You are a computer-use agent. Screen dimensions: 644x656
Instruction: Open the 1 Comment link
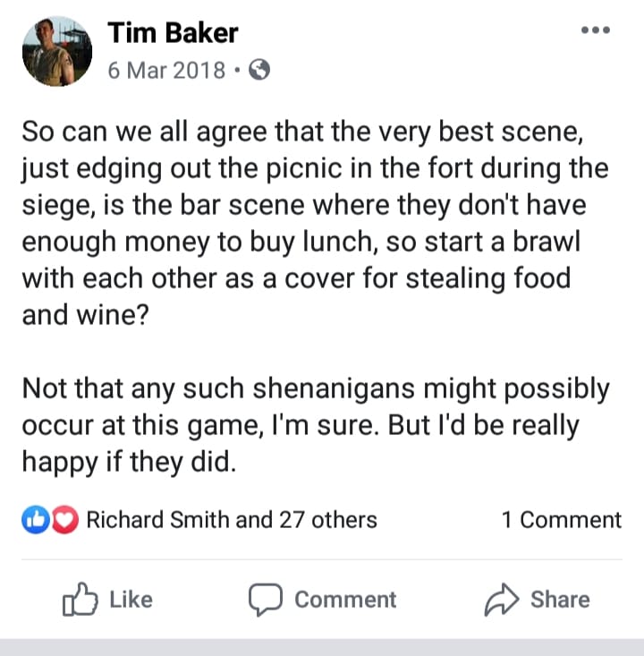561,520
